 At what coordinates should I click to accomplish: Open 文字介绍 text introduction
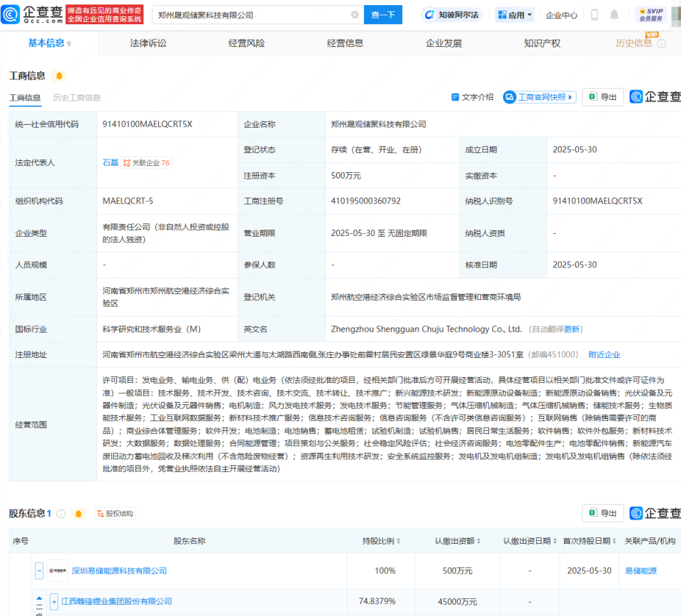click(x=472, y=97)
